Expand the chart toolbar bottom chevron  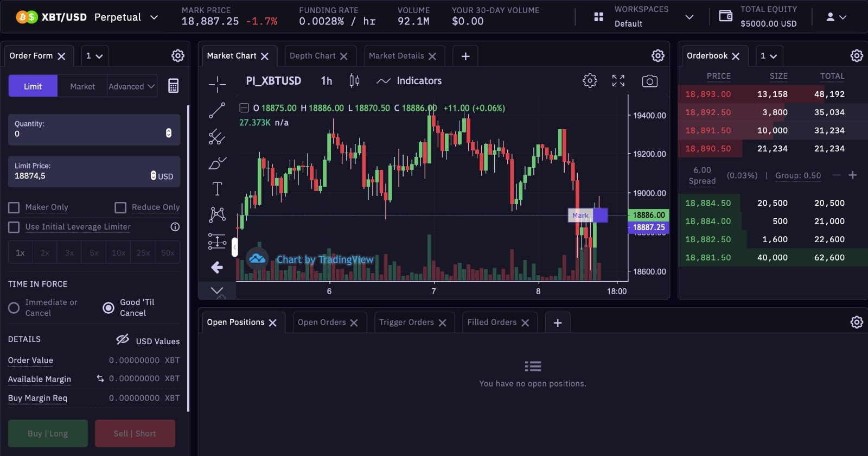click(217, 290)
